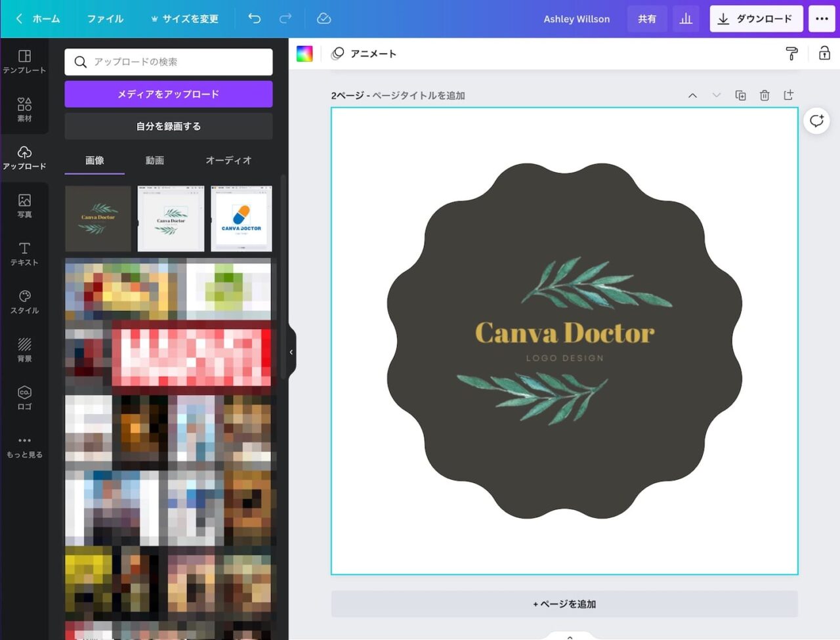Open the File (ファイル) menu

[x=105, y=19]
